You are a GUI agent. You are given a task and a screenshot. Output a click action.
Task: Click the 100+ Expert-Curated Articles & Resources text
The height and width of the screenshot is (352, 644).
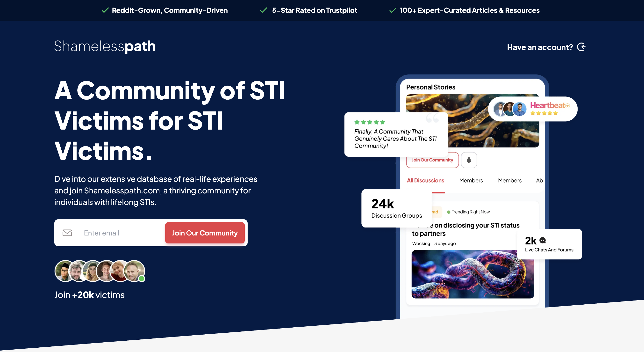tap(470, 10)
